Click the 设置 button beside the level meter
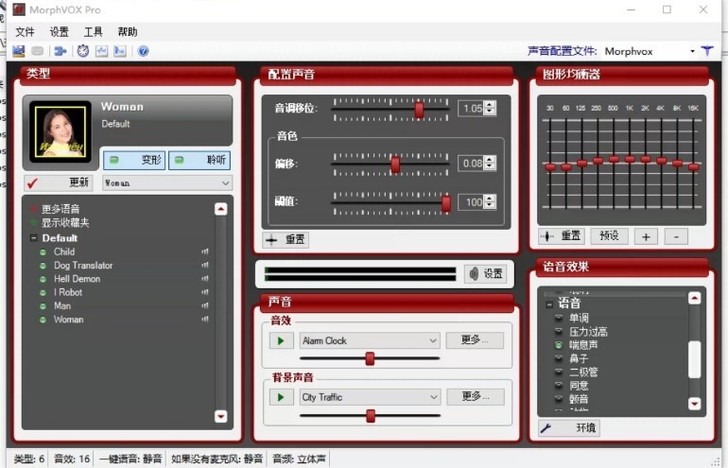This screenshot has width=728, height=468. 486,274
